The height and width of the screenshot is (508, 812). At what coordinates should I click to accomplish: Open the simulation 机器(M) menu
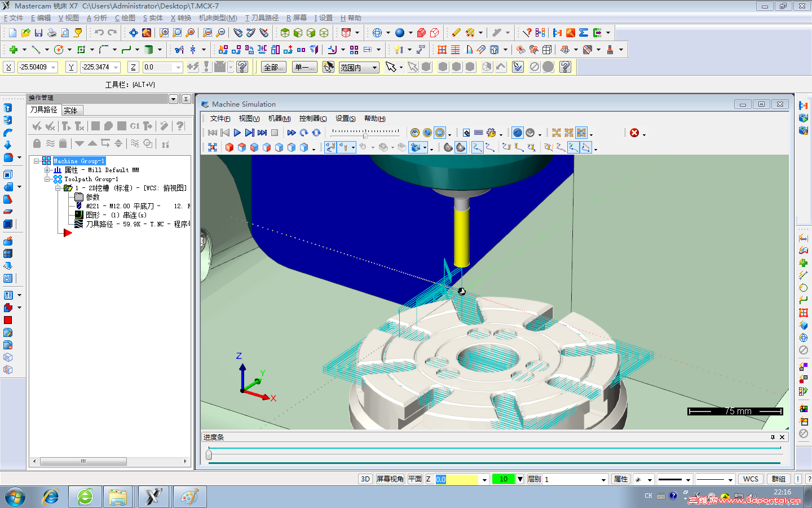[x=279, y=119]
